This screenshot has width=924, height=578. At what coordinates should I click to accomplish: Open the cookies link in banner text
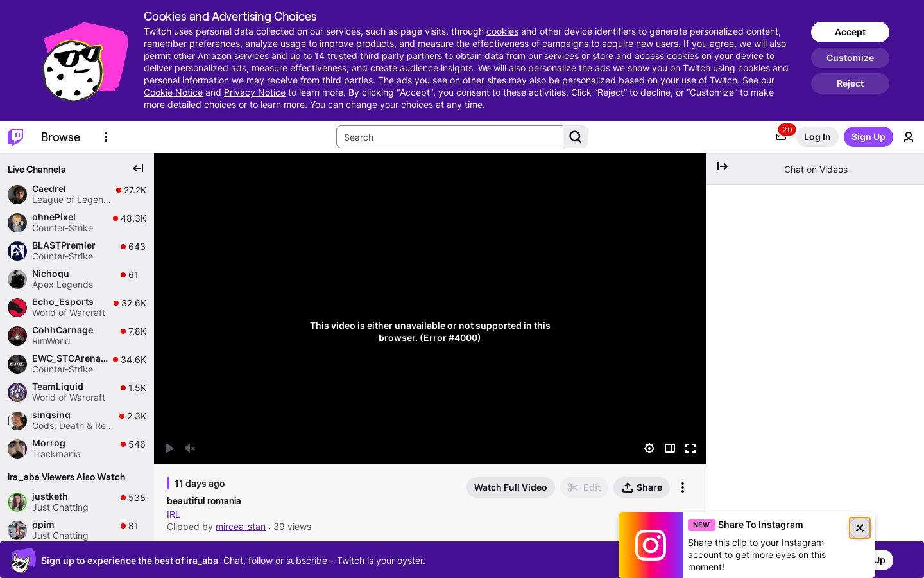[502, 31]
